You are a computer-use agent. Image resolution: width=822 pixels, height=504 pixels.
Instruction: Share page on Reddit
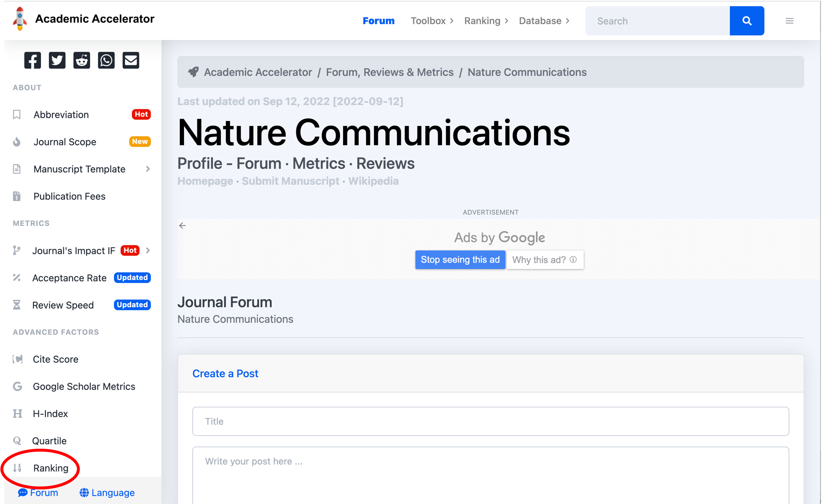pyautogui.click(x=82, y=60)
